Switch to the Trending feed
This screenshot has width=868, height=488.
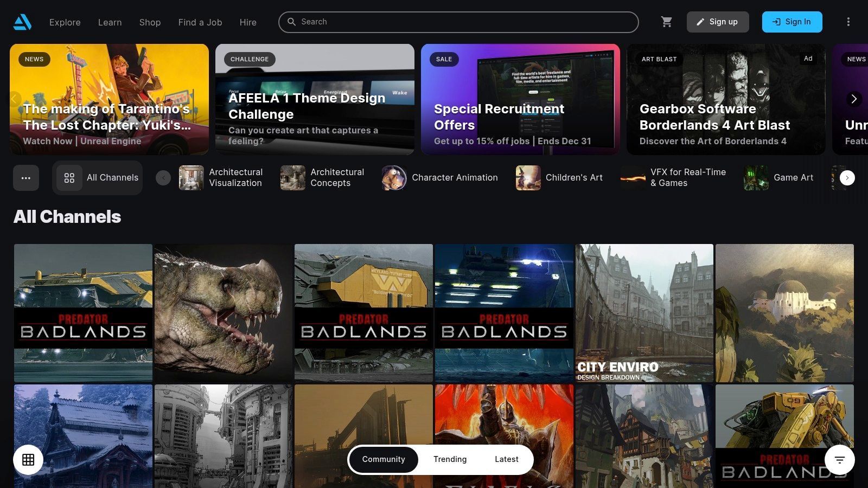click(x=450, y=460)
